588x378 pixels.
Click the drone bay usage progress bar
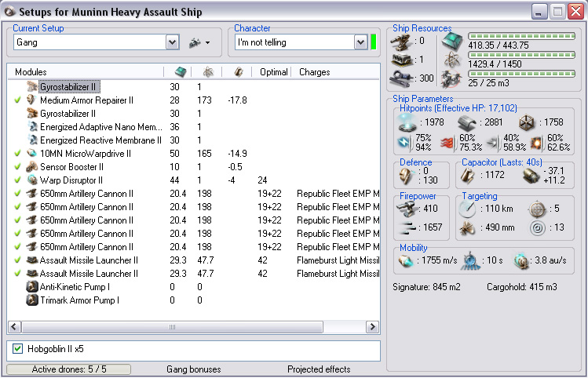[x=521, y=74]
